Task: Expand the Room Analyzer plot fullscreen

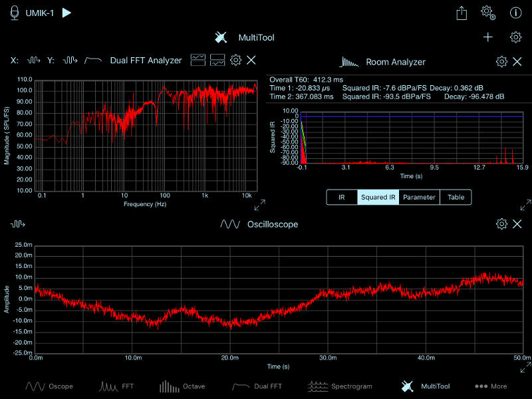Action: click(x=525, y=205)
